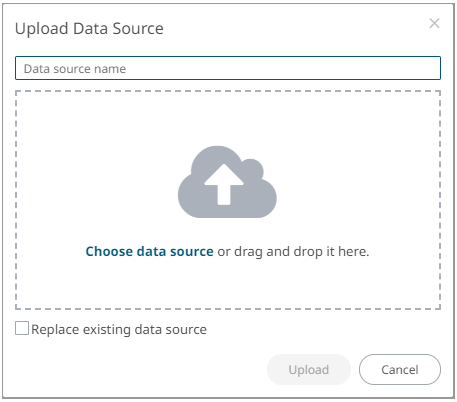Select the Cancel button at the bottom
The image size is (457, 402).
pyautogui.click(x=400, y=370)
